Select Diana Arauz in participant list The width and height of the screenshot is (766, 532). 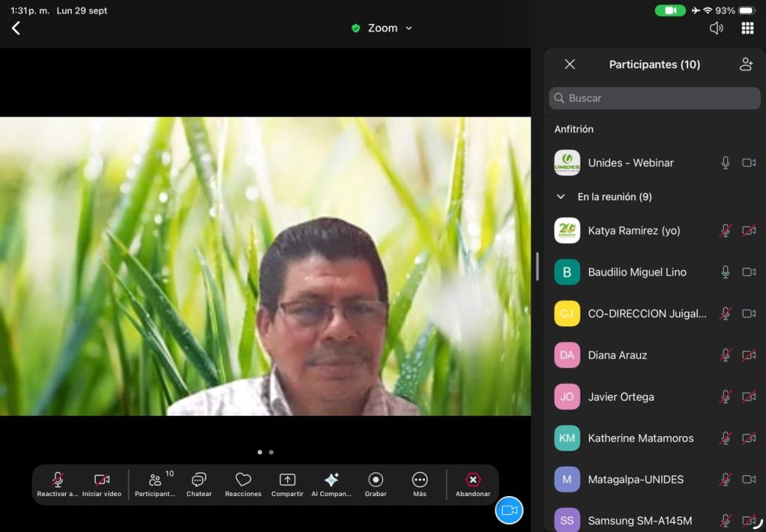click(617, 355)
